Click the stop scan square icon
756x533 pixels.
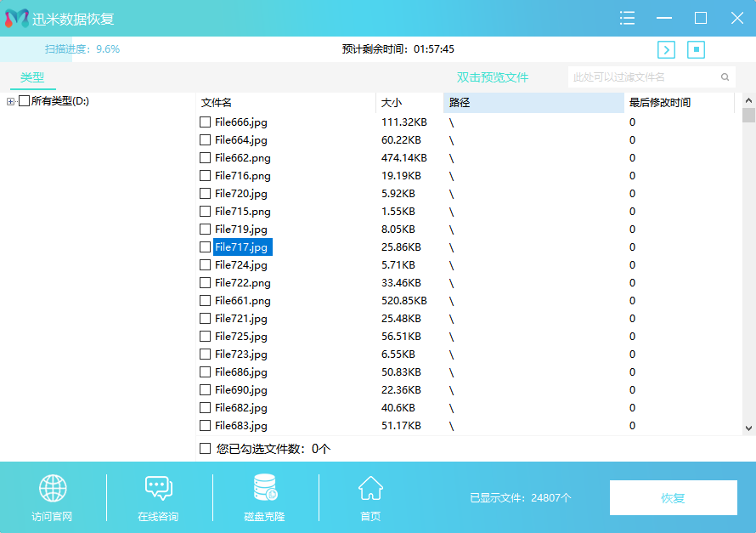click(x=697, y=49)
